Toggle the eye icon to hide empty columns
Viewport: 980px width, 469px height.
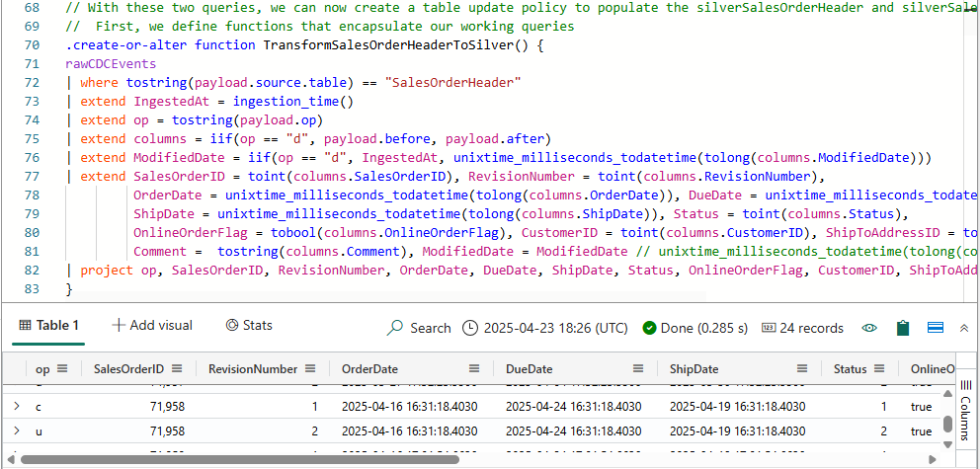(869, 328)
